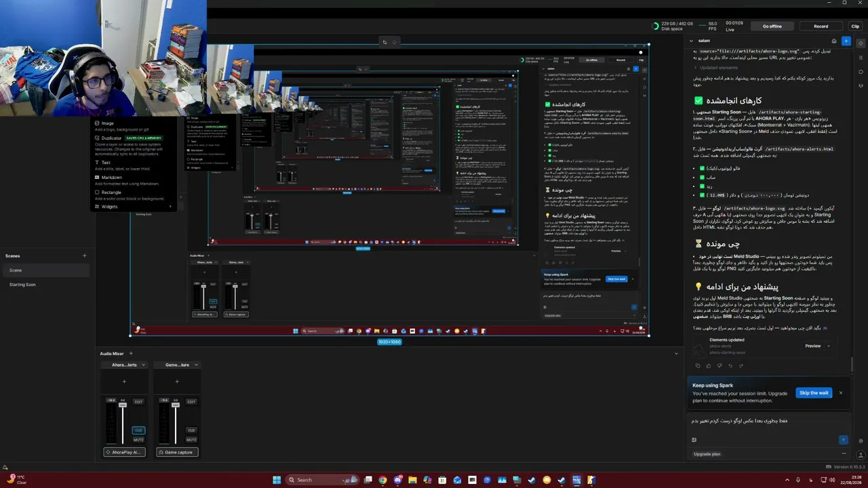This screenshot has height=488, width=868.
Task: Open the more options ellipsis beside Upgrade plan
Action: click(x=844, y=453)
